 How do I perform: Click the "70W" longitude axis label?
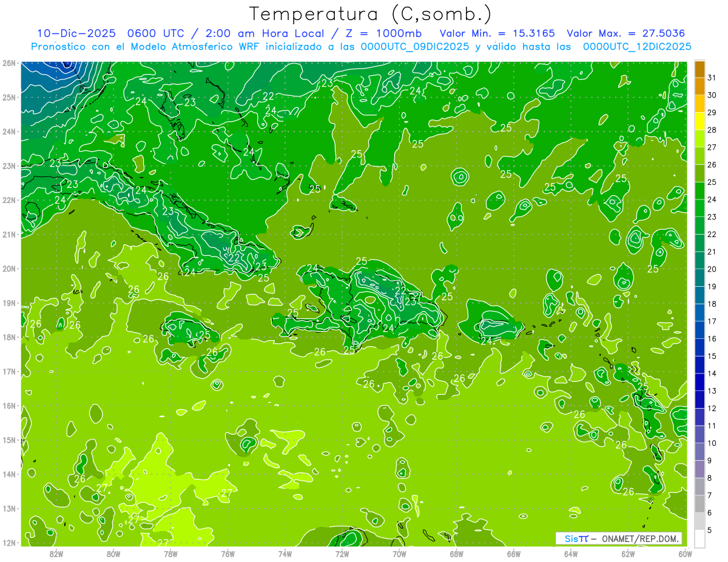coord(399,554)
